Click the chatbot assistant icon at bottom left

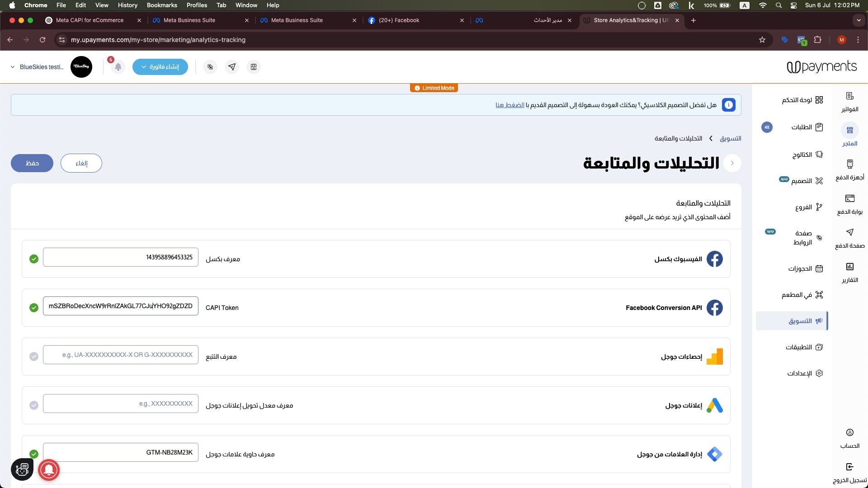pyautogui.click(x=22, y=469)
